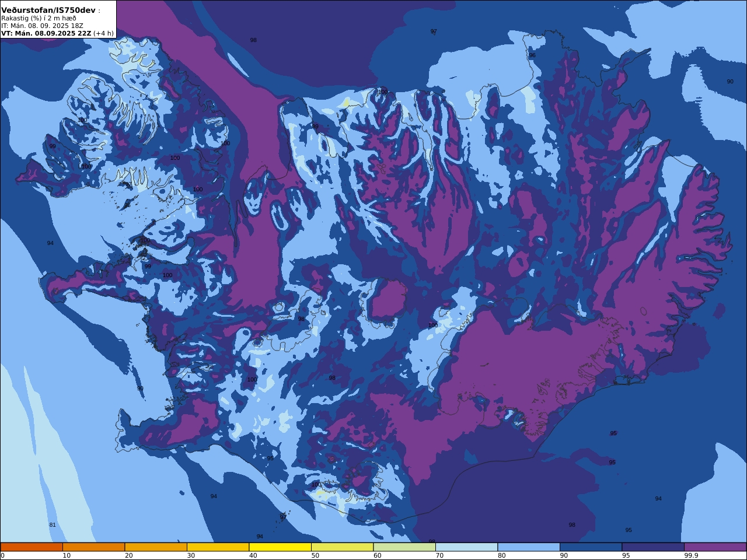Select the bright yellow 40–50 legend swatch
The image size is (747, 560).
280,547
